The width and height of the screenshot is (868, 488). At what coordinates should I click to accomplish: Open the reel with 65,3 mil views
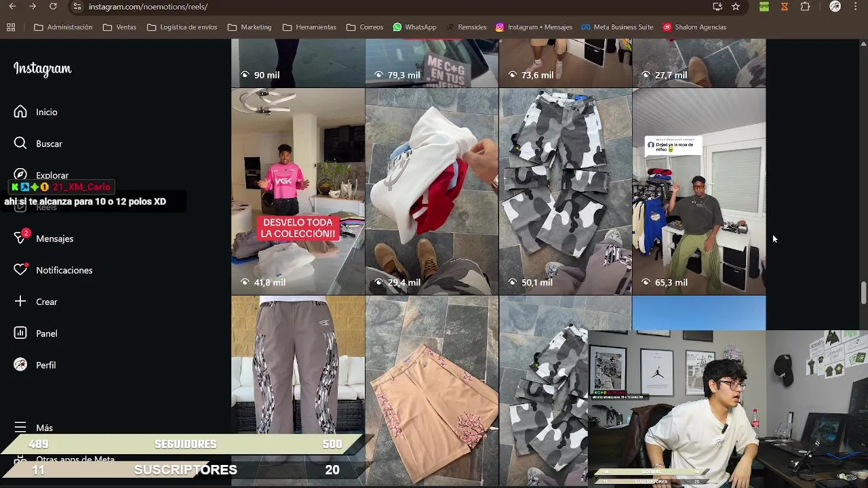[699, 192]
